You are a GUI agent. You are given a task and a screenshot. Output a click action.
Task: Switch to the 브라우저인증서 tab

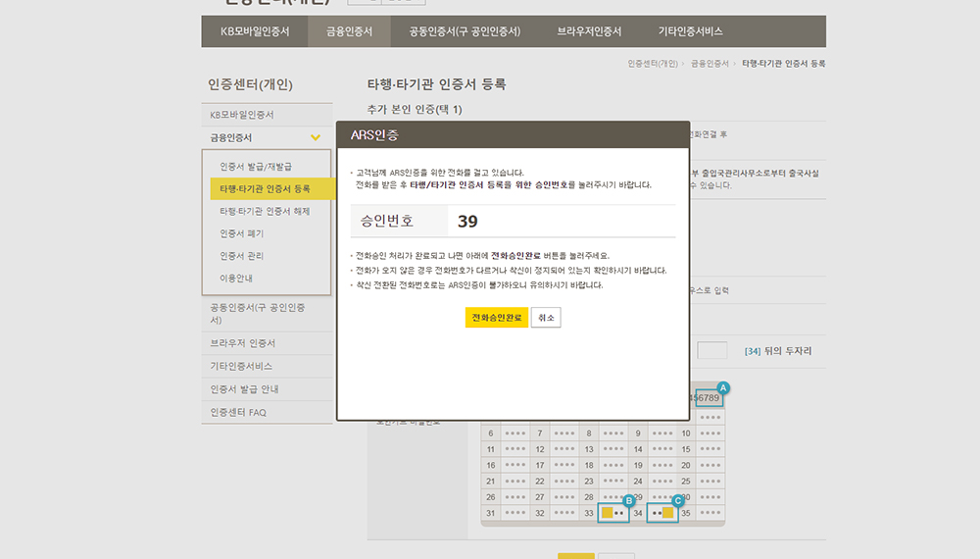(589, 31)
